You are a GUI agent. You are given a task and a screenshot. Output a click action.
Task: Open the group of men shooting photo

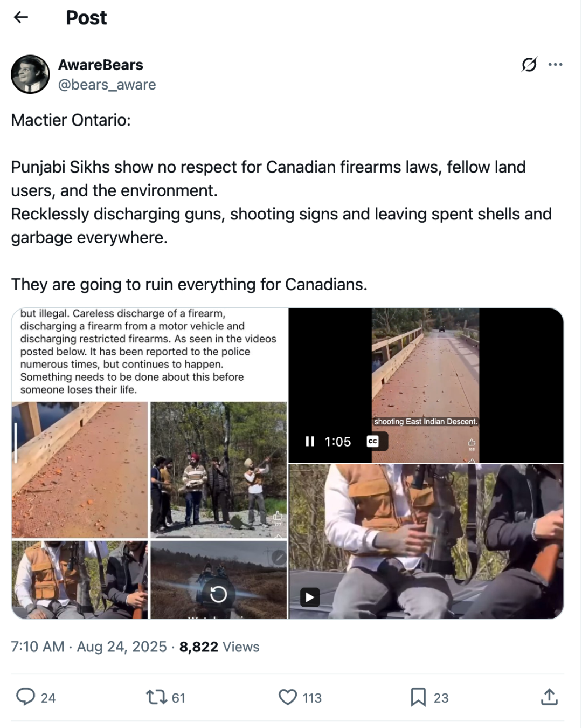[x=218, y=470]
